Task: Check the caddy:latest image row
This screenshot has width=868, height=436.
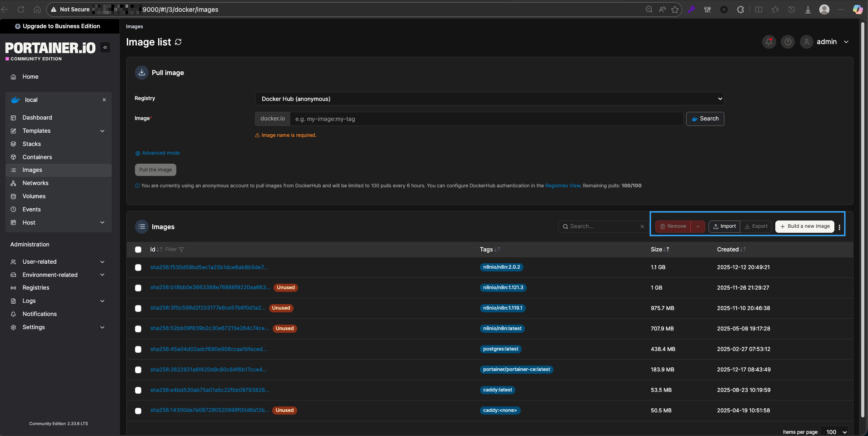Action: click(x=138, y=391)
